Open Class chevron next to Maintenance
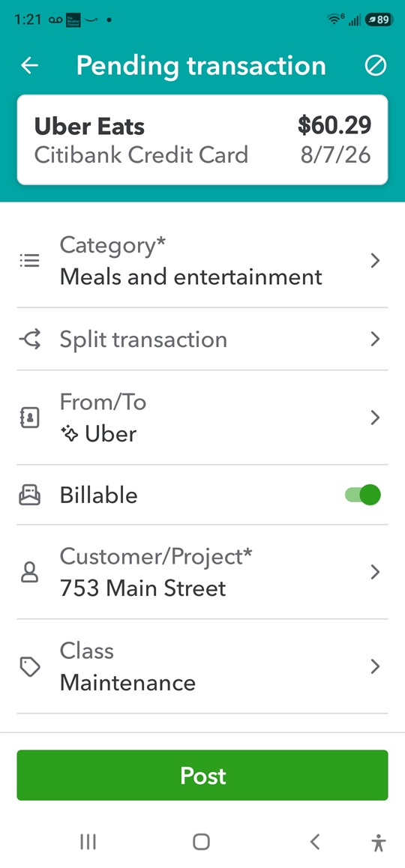The width and height of the screenshot is (405, 868). point(375,666)
